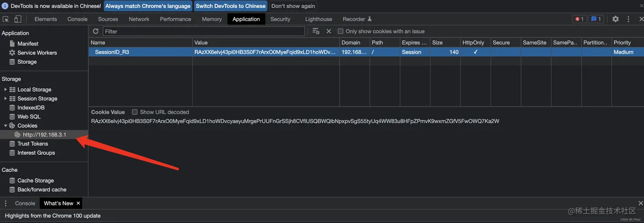The width and height of the screenshot is (644, 223).
Task: Sort cookies by Value column header
Action: click(266, 43)
